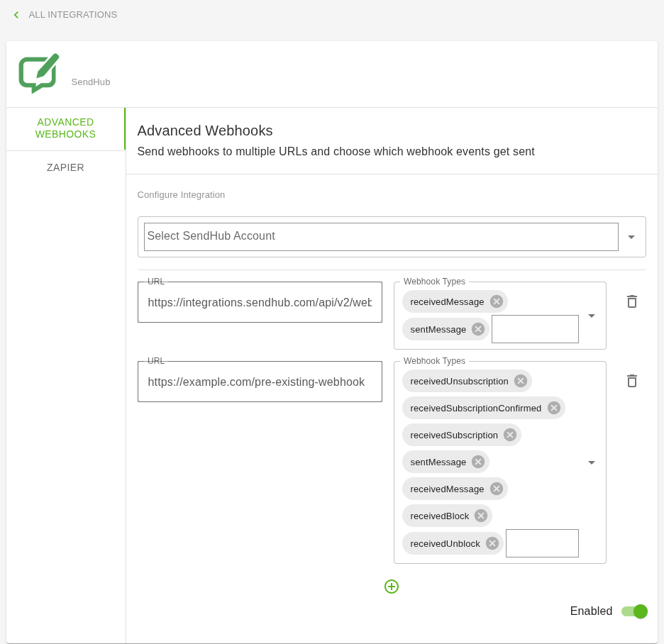Delete the integrations.sendhub.com webhook row
This screenshot has height=644, width=664.
pos(632,301)
